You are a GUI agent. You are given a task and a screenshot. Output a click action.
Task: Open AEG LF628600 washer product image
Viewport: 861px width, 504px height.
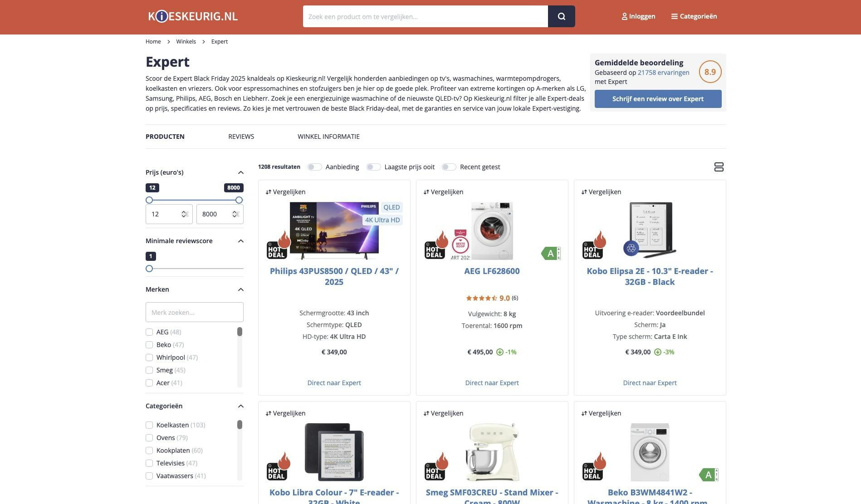pyautogui.click(x=492, y=230)
